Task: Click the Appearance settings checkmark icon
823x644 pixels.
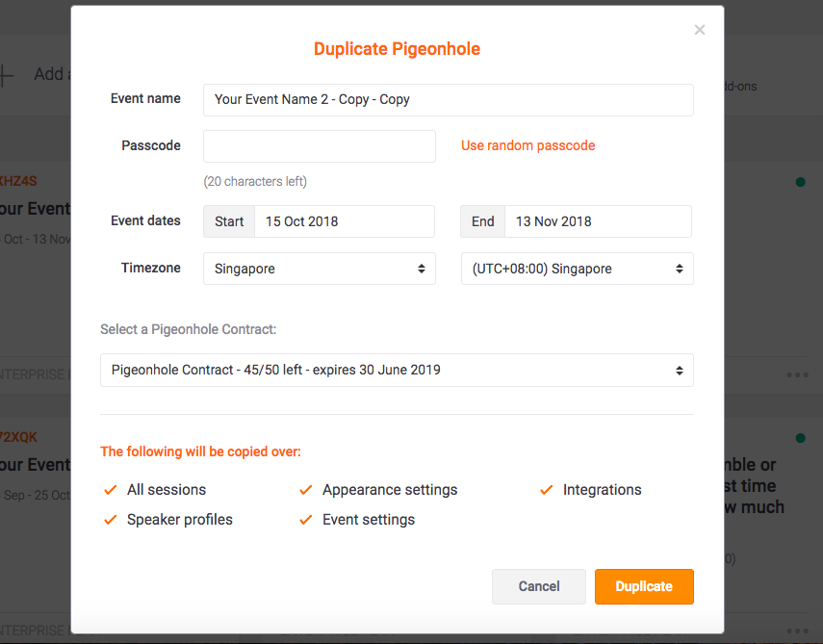Action: click(x=306, y=490)
